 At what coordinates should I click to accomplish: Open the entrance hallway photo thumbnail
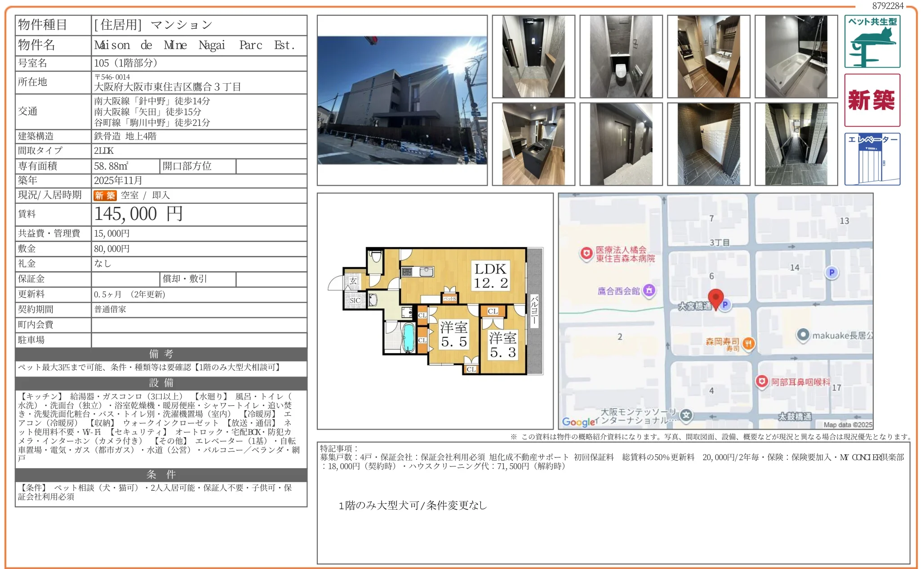(533, 56)
